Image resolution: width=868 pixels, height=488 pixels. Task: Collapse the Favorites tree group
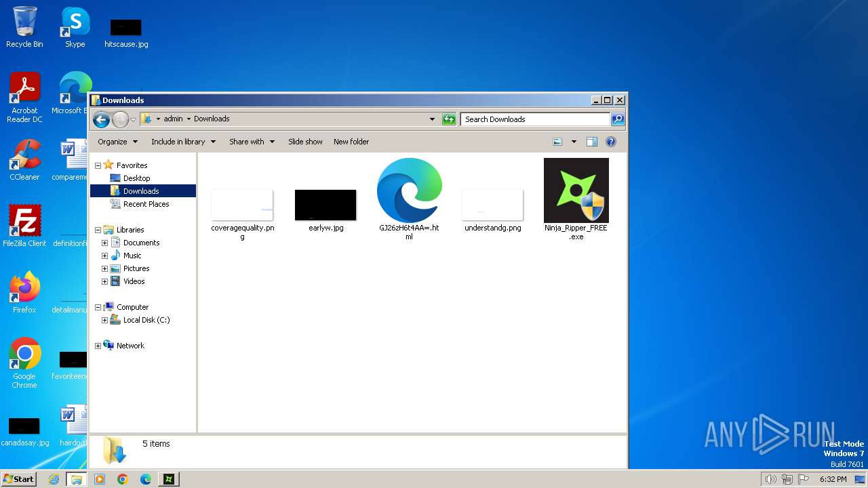98,165
